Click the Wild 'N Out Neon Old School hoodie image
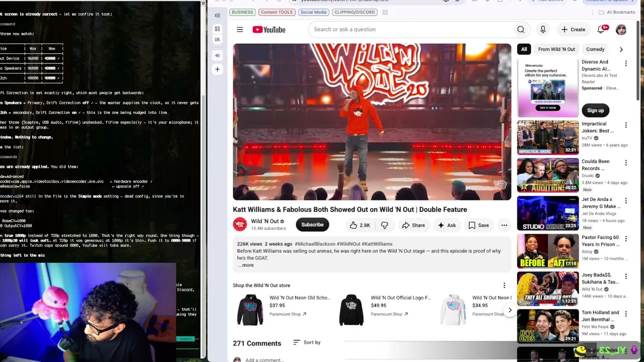The width and height of the screenshot is (644, 362). coord(250,310)
